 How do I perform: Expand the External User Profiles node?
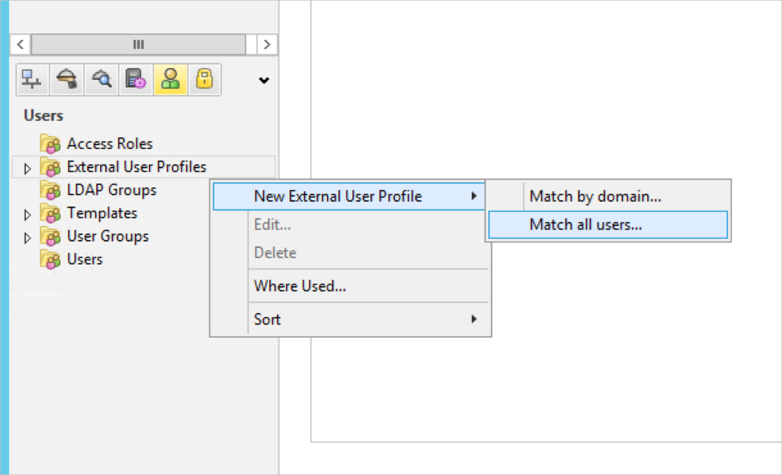[x=28, y=168]
